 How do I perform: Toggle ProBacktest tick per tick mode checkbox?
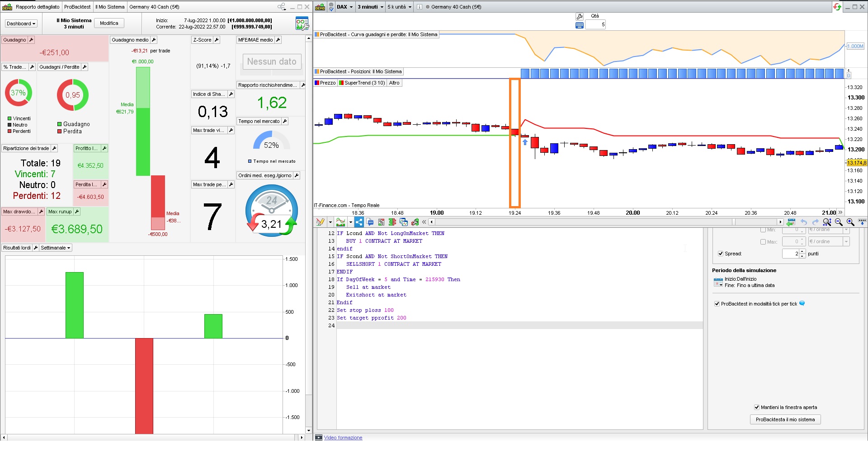(x=717, y=304)
